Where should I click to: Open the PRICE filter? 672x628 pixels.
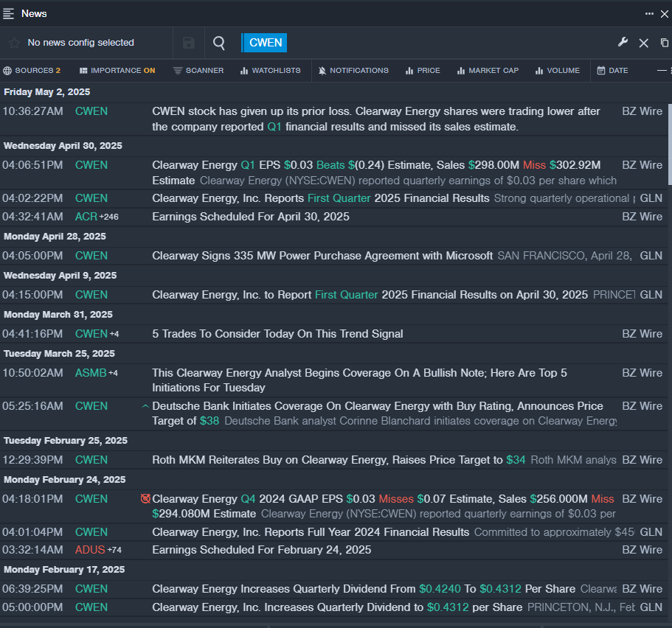click(x=423, y=70)
